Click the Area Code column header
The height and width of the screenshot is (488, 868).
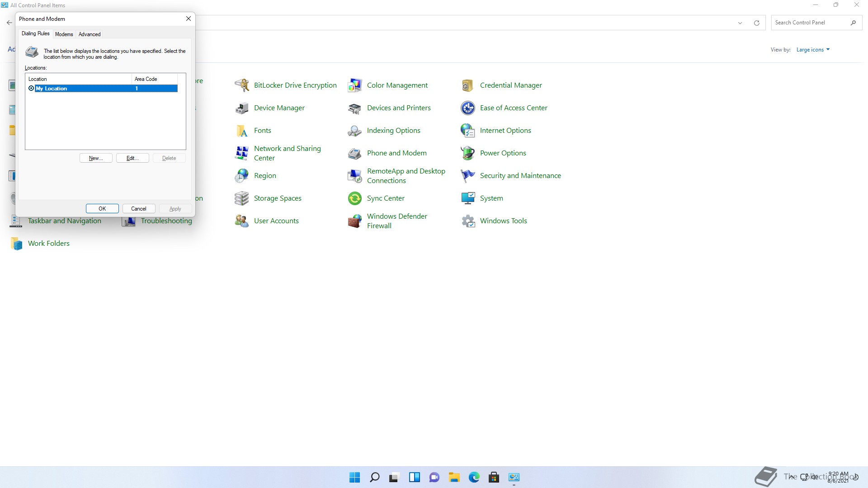coord(155,79)
